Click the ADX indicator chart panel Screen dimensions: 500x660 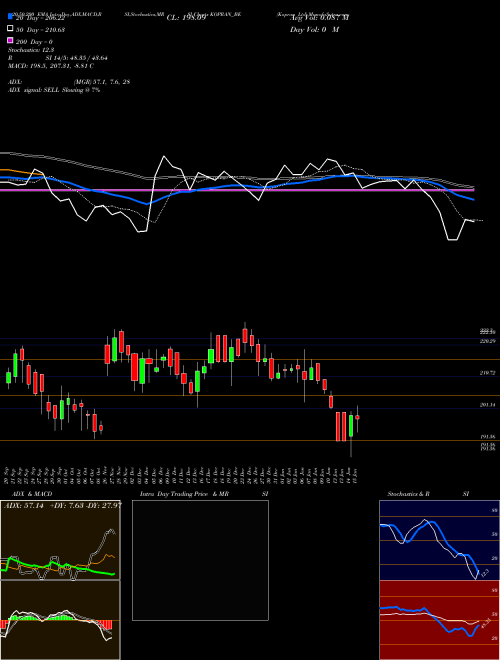[60, 540]
